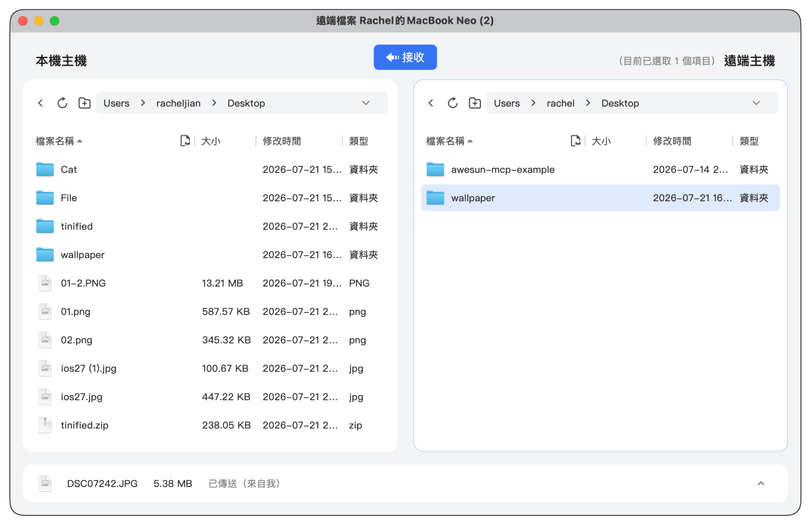Screen dimensions: 812x528
Task: Sort local files by 修改時間 column
Action: (281, 141)
